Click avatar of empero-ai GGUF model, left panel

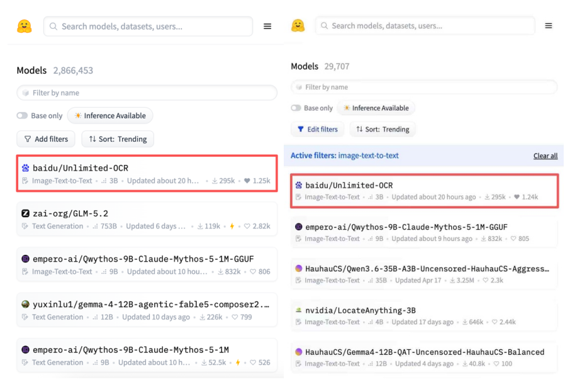click(25, 259)
